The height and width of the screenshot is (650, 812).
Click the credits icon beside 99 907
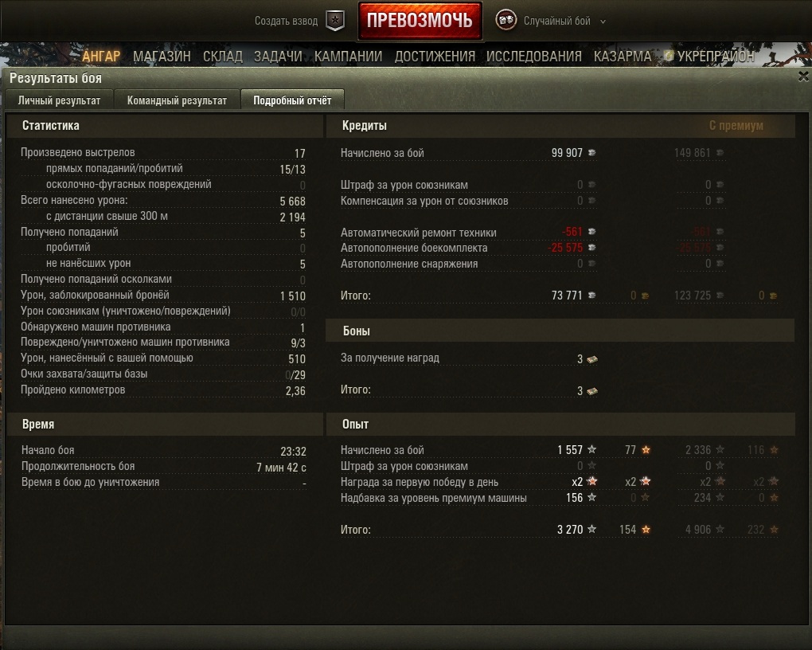(592, 153)
